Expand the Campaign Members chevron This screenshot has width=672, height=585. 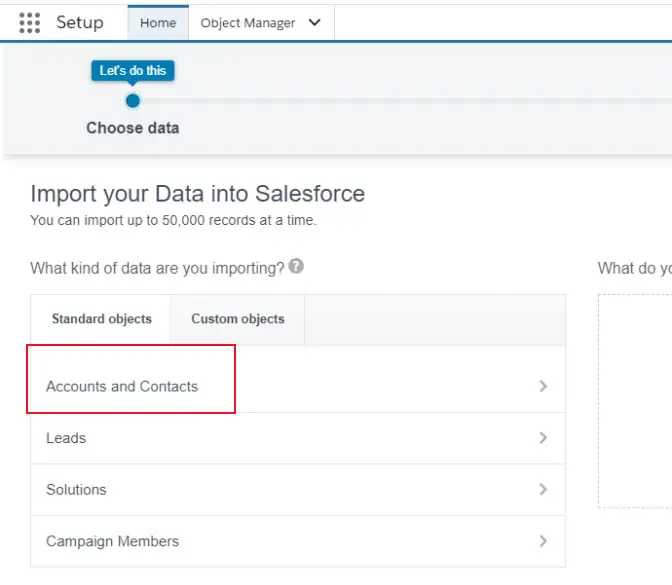(543, 541)
